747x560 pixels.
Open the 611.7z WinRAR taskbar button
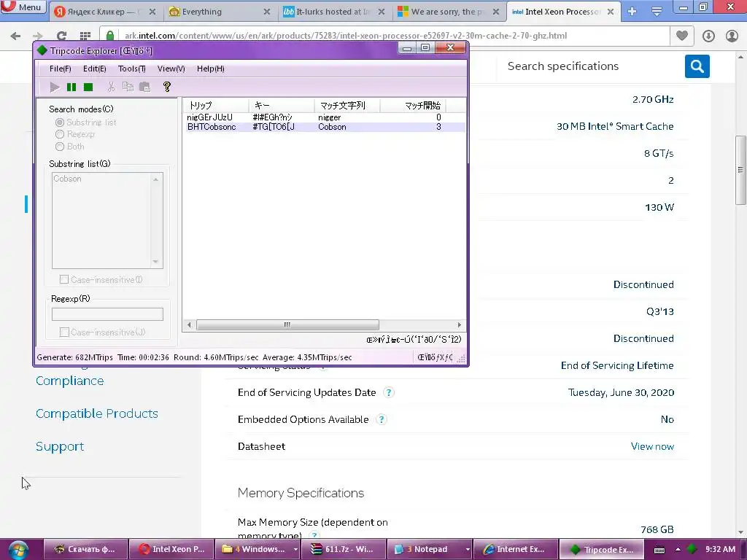(x=343, y=549)
